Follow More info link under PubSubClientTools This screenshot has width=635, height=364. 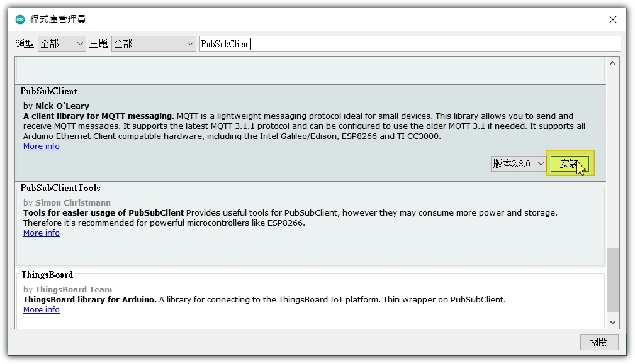42,233
